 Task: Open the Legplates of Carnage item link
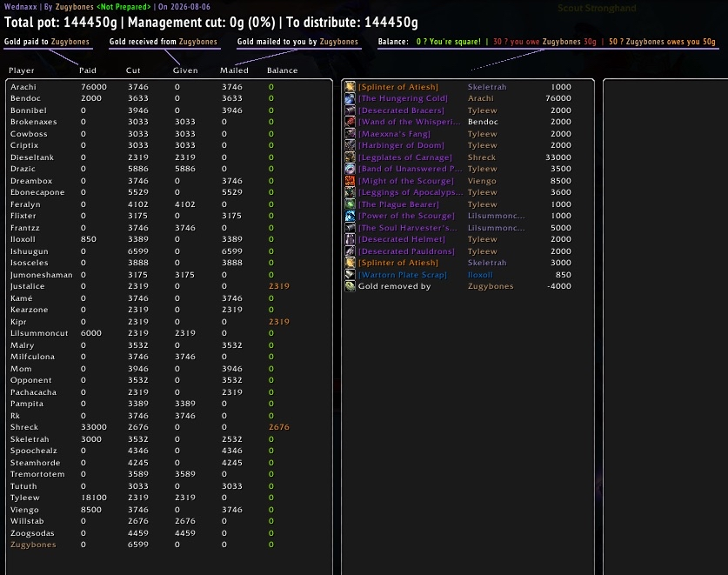point(404,157)
